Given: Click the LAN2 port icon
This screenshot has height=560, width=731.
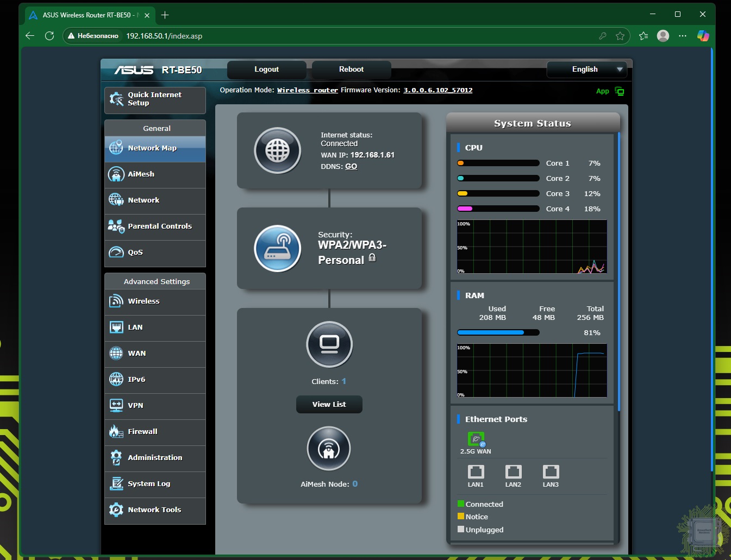Looking at the screenshot, I should click(513, 471).
